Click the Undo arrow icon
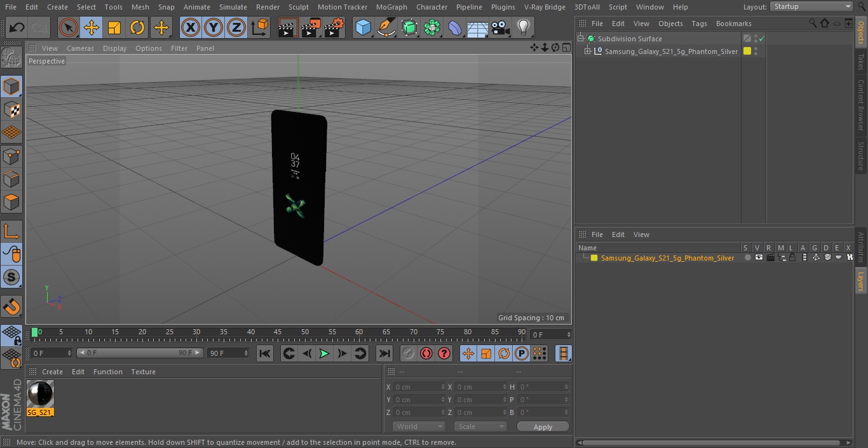Viewport: 868px width, 448px height. (17, 27)
